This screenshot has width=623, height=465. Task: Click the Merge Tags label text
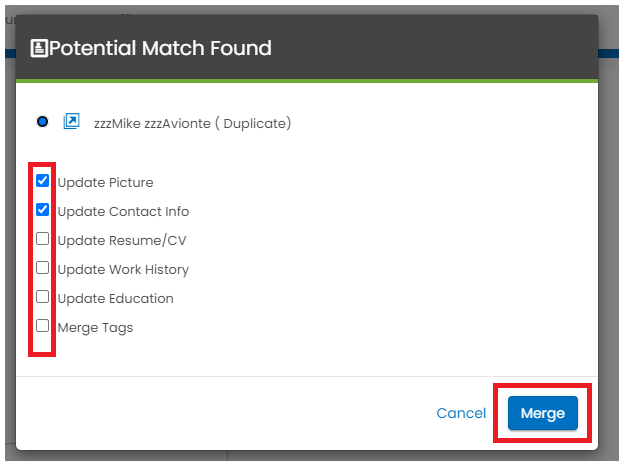(95, 328)
